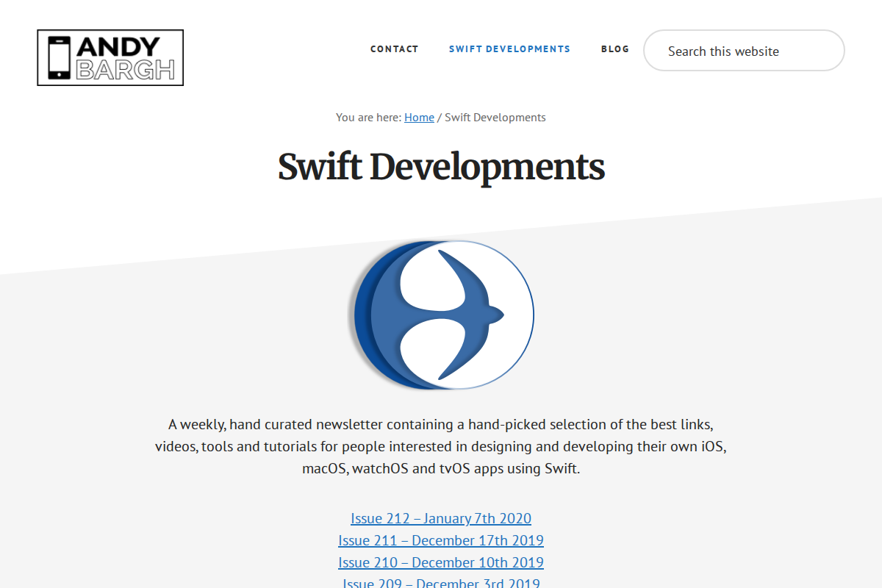Click the Search this website field

pos(743,51)
